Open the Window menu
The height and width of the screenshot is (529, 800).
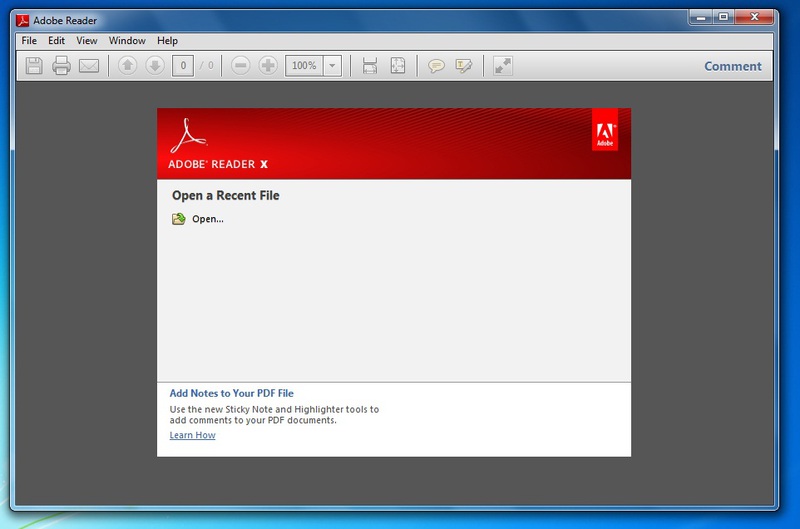click(127, 41)
